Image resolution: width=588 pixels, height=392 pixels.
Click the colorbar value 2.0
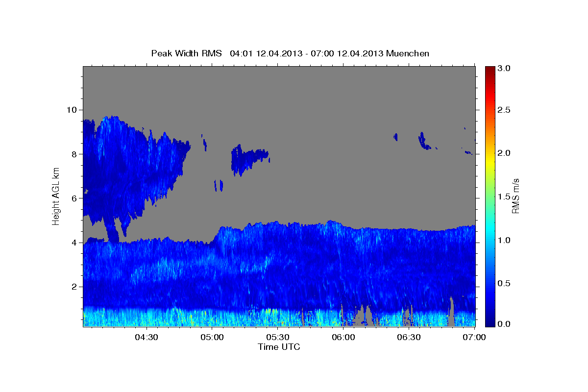tap(505, 153)
